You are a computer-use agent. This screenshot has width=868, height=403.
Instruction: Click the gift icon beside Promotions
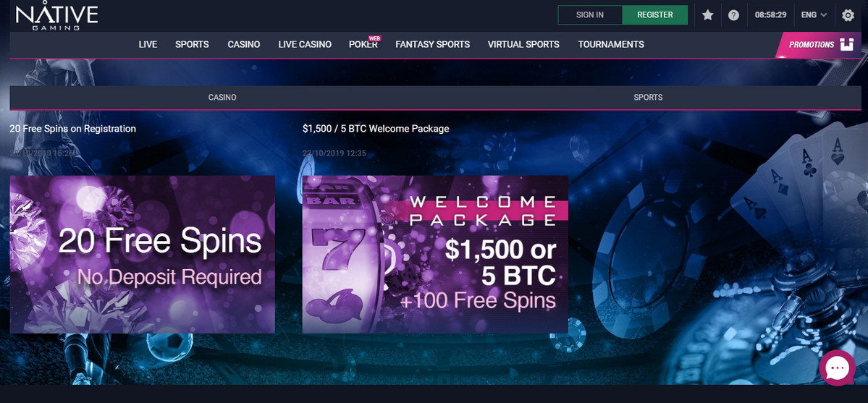846,45
